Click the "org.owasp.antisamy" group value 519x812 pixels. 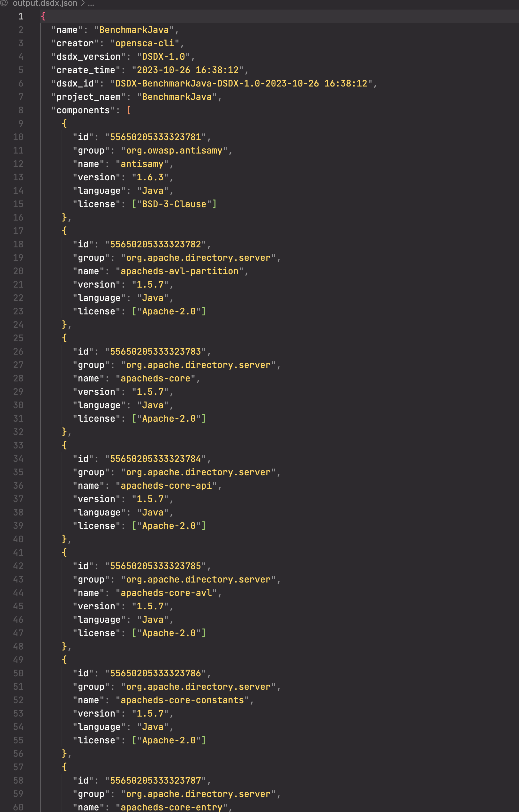tap(174, 150)
